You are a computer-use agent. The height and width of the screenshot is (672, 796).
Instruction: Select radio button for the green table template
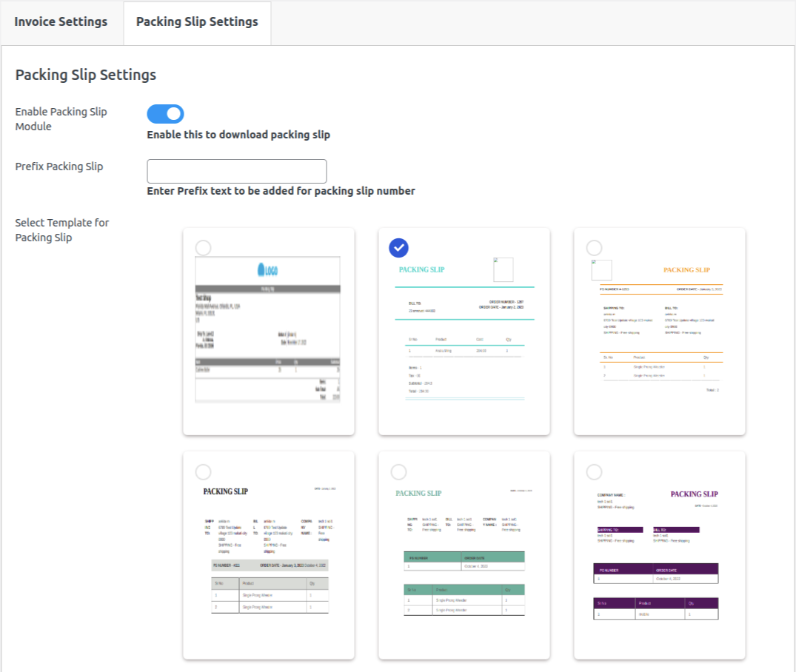click(398, 471)
